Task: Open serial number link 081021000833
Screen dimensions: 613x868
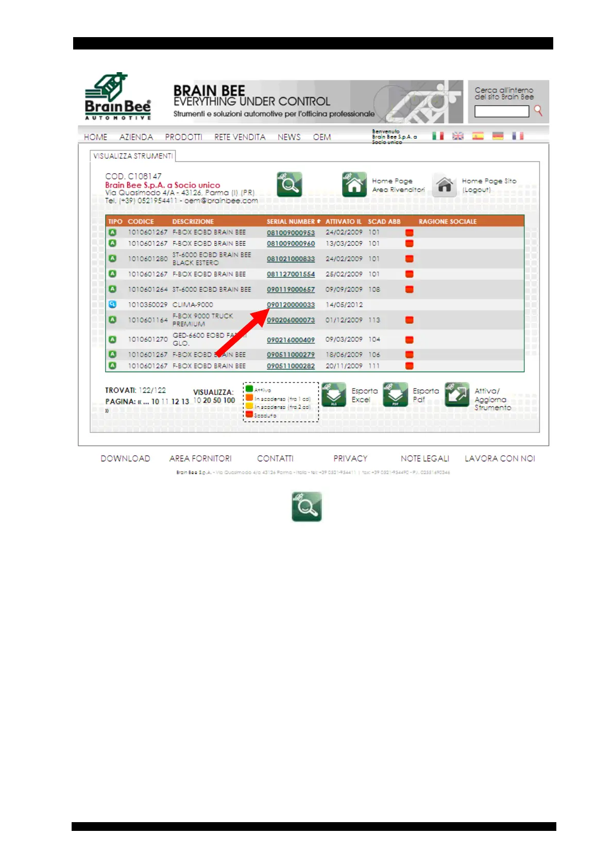Action: pos(291,259)
